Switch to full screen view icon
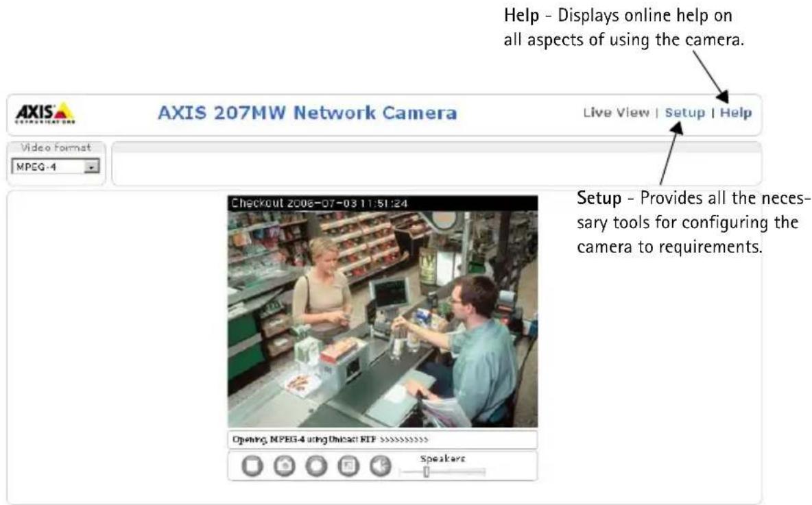This screenshot has height=505, width=812. tap(348, 466)
